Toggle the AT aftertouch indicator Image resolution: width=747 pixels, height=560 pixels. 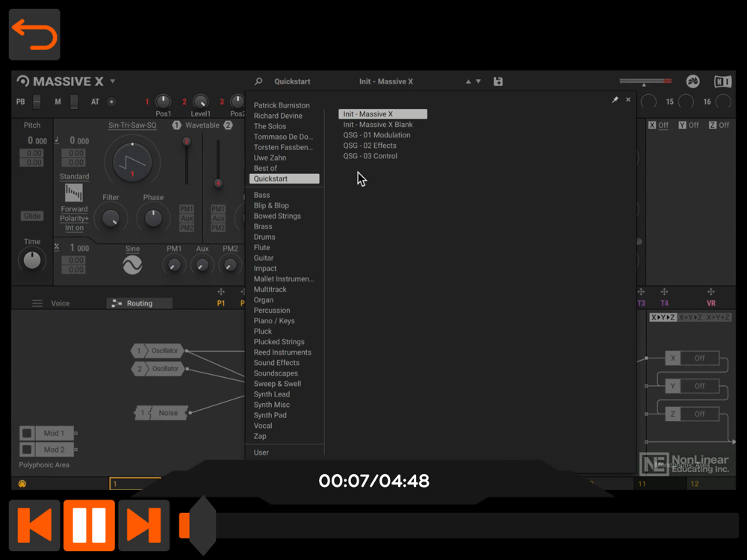pyautogui.click(x=111, y=102)
